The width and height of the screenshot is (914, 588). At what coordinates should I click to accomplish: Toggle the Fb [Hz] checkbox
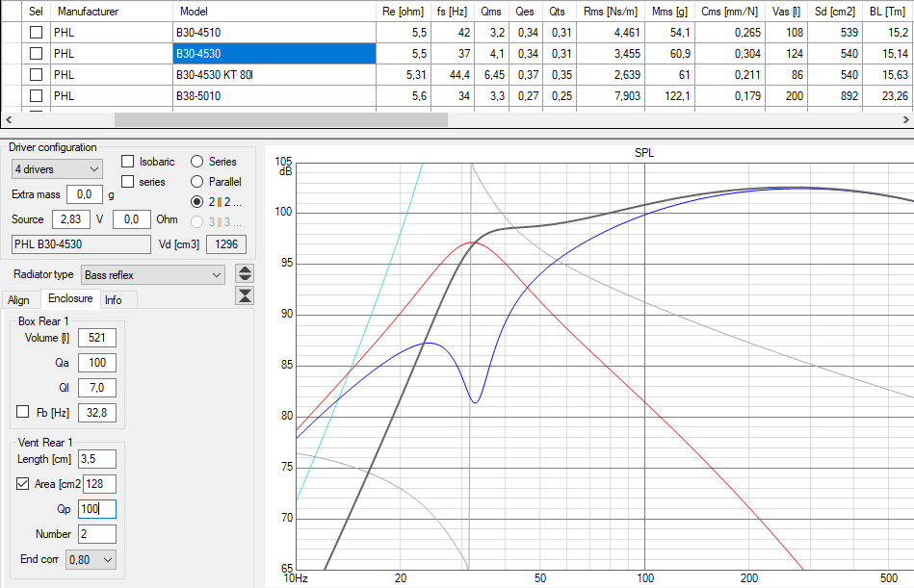click(23, 412)
